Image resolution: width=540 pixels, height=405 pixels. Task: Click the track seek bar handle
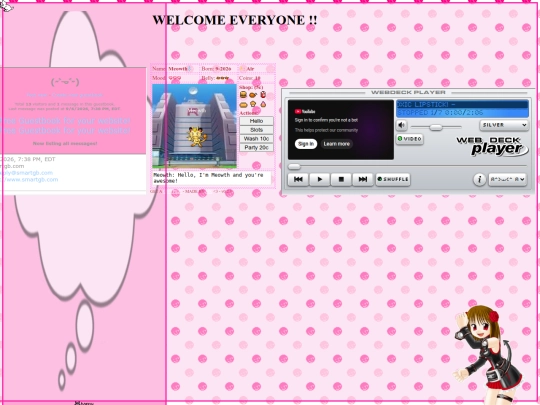point(294,167)
